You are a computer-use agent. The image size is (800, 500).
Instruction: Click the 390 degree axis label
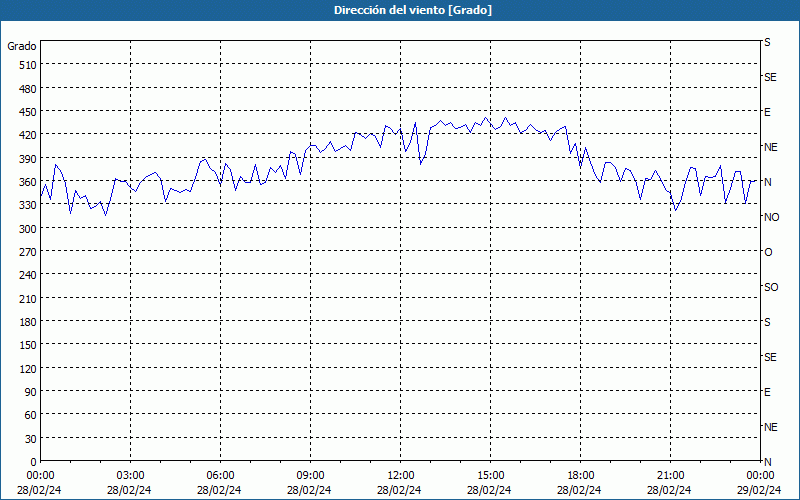pyautogui.click(x=28, y=159)
